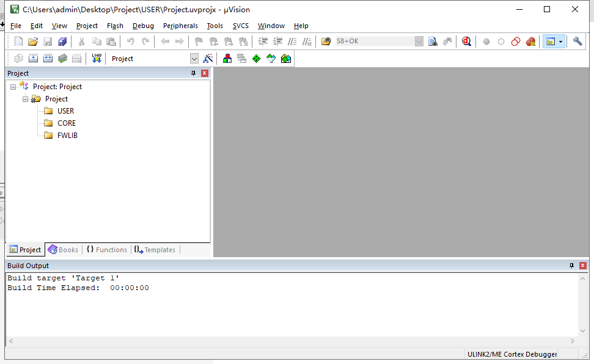
Task: Open the Tools menu
Action: click(215, 26)
